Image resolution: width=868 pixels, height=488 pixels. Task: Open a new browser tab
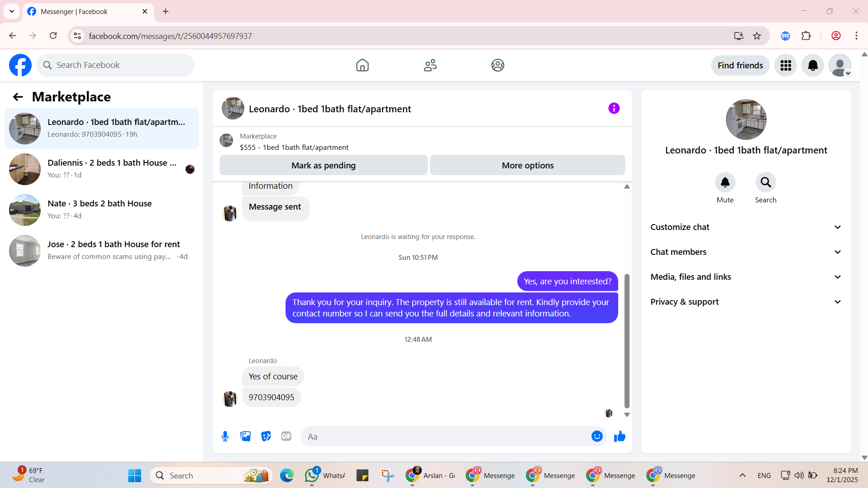(166, 11)
